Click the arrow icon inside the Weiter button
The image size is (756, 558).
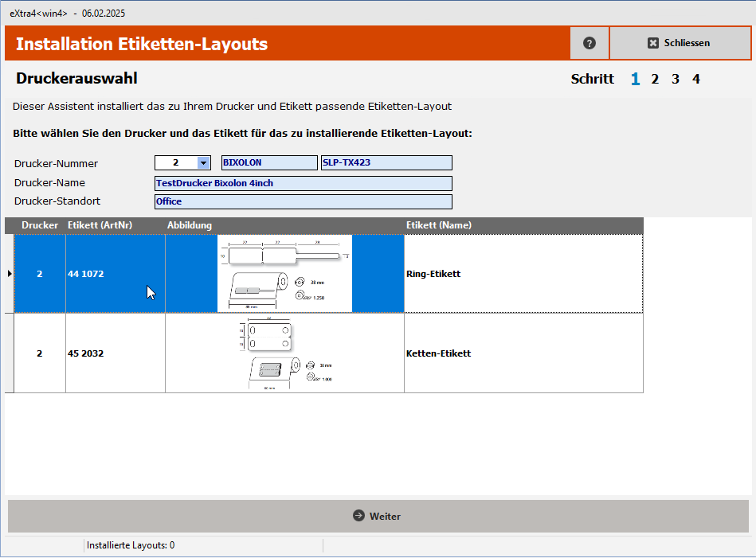click(x=360, y=516)
